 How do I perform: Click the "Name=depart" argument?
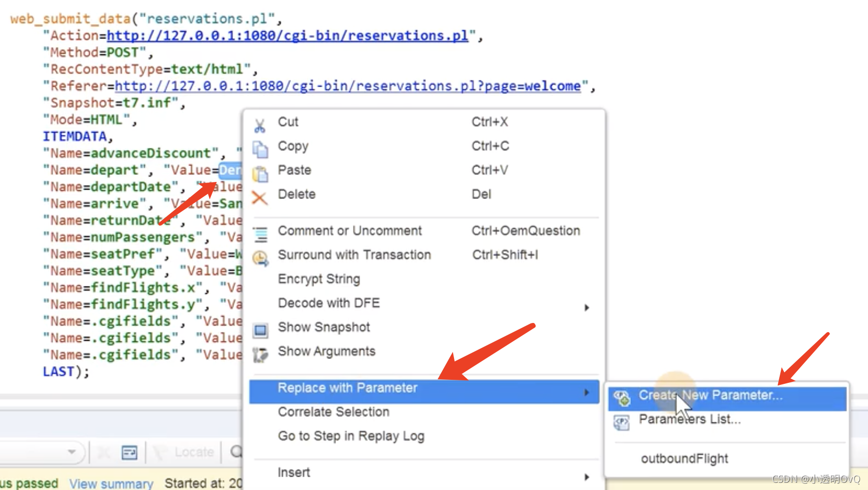tap(94, 170)
